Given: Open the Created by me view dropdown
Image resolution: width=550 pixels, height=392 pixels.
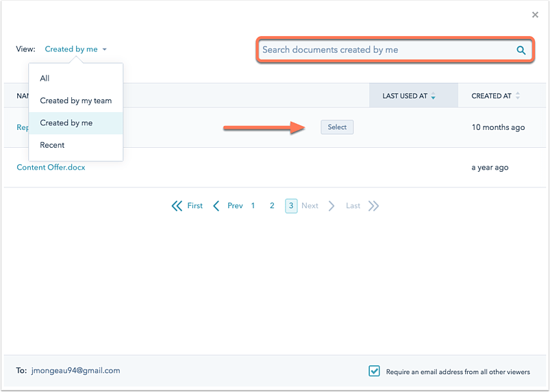Looking at the screenshot, I should click(x=75, y=49).
